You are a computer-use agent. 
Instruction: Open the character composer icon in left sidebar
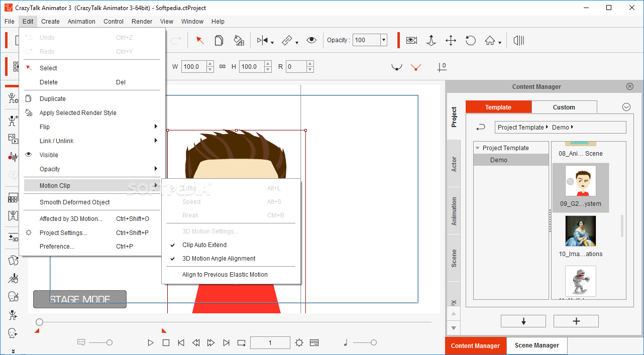coord(13,98)
